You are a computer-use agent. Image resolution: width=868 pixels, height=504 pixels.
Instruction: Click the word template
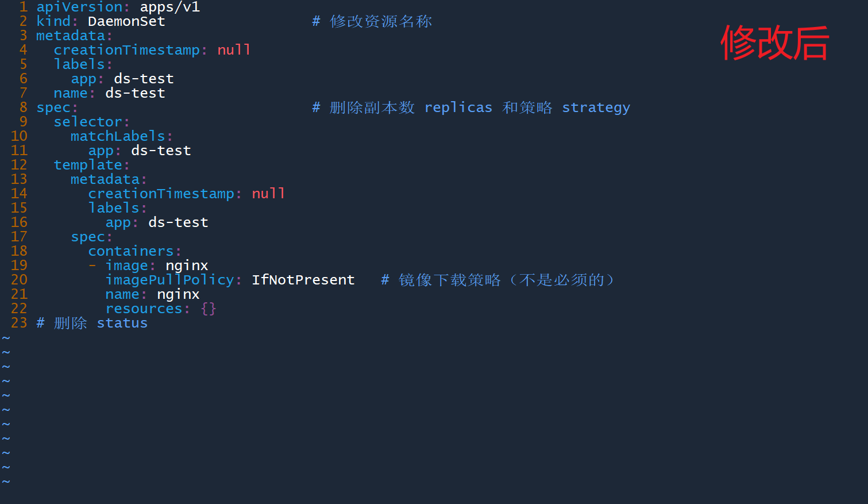pyautogui.click(x=88, y=165)
